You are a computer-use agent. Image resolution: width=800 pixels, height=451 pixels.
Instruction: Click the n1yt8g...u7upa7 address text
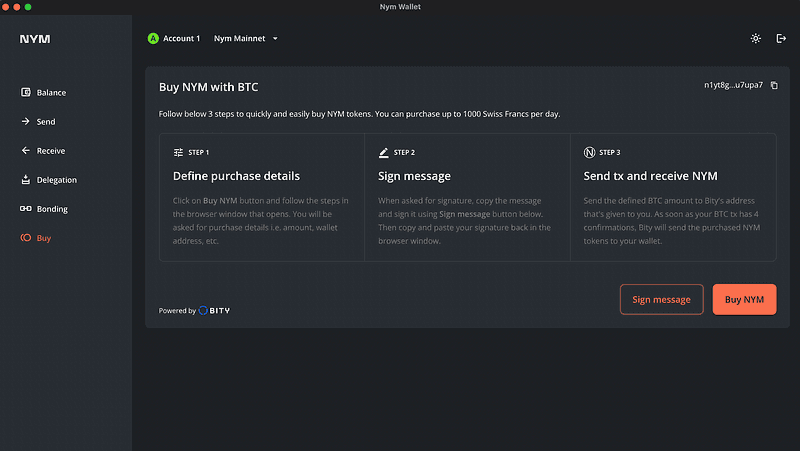(x=733, y=85)
